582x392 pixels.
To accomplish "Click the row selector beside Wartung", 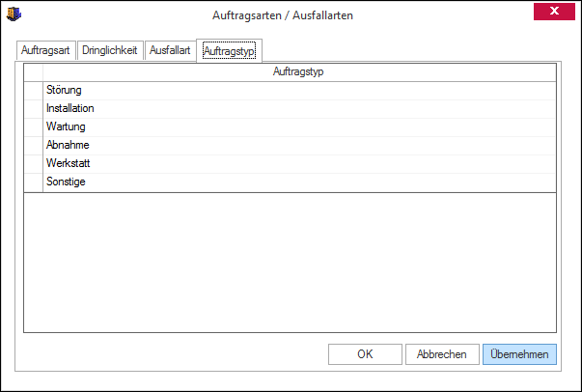I will point(34,126).
